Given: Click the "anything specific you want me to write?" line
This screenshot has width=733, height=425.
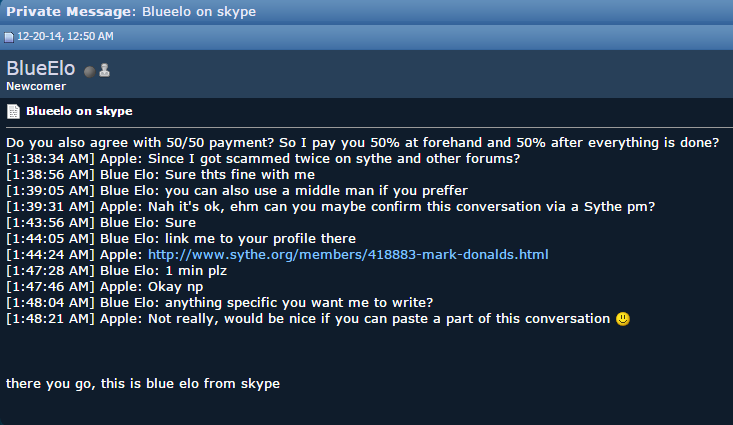Looking at the screenshot, I should [x=220, y=303].
